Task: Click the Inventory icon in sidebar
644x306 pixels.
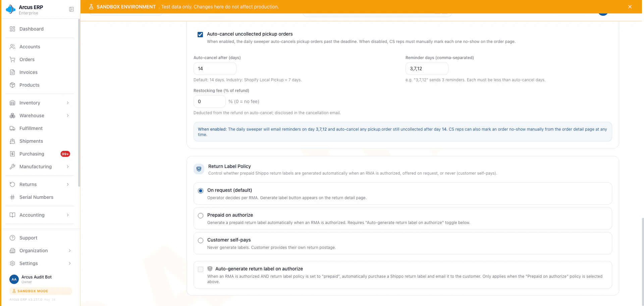Action: (x=12, y=103)
